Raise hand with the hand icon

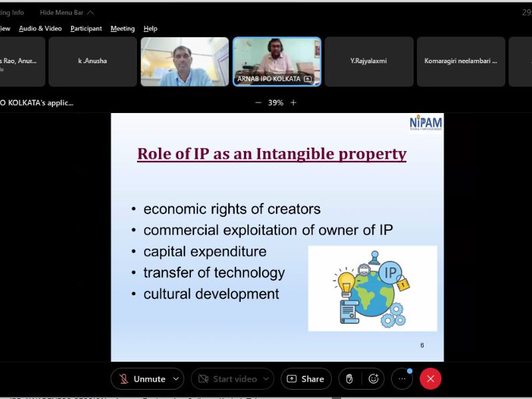349,378
